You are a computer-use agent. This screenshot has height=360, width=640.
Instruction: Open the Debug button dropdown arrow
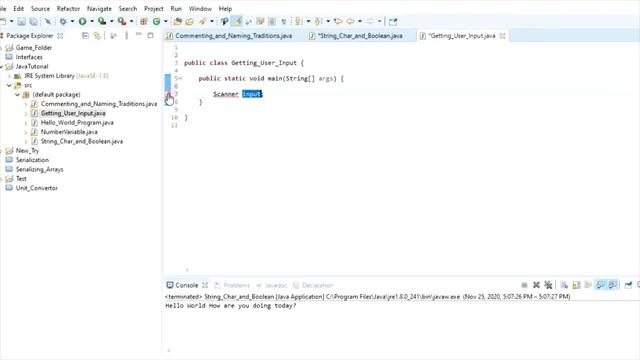coord(72,21)
